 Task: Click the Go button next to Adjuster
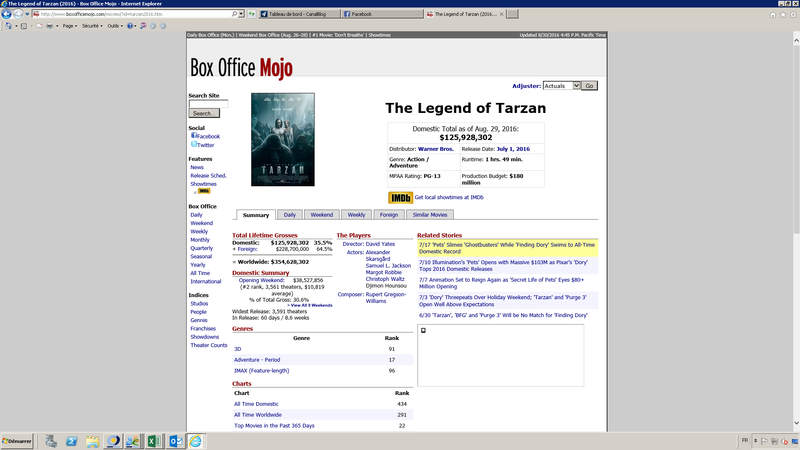click(589, 86)
